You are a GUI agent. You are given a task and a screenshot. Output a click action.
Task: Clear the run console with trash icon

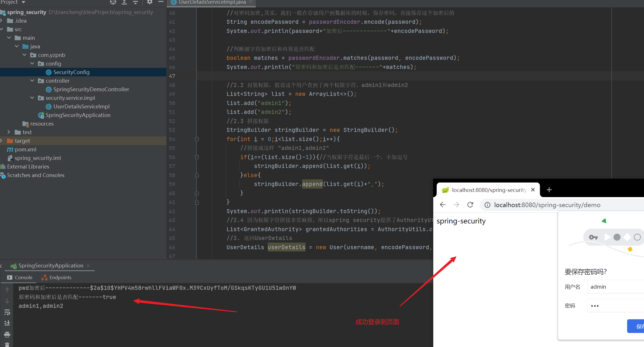tap(7, 345)
